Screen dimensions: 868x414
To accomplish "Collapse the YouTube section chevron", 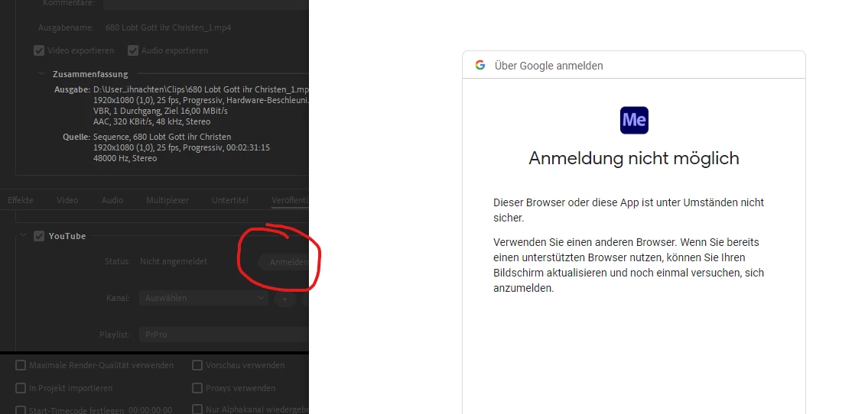I will (x=23, y=235).
